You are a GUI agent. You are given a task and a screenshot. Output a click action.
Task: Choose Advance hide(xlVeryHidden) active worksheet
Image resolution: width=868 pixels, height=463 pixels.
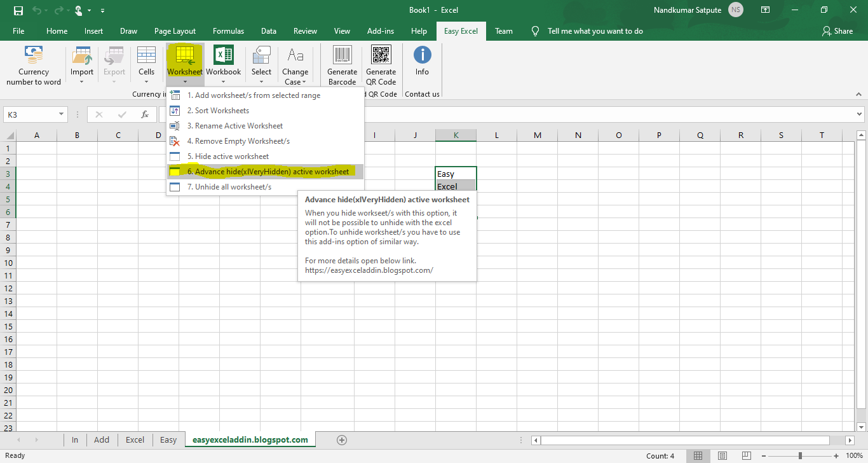265,172
